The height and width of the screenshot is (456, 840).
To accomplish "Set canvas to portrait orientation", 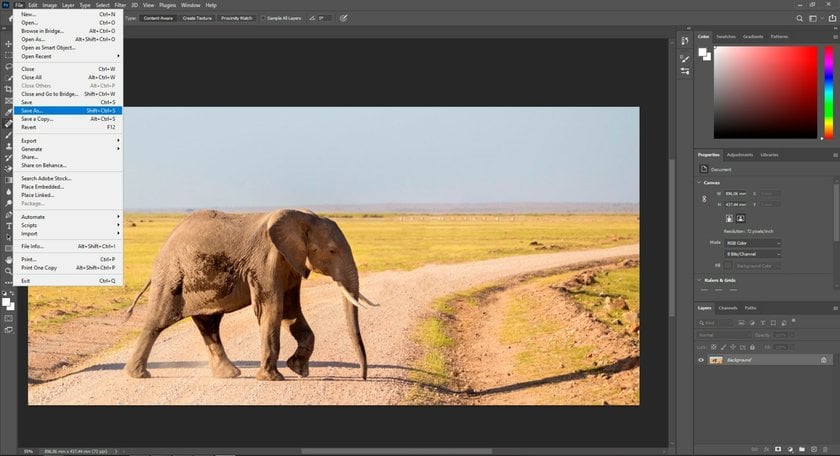I will (729, 219).
